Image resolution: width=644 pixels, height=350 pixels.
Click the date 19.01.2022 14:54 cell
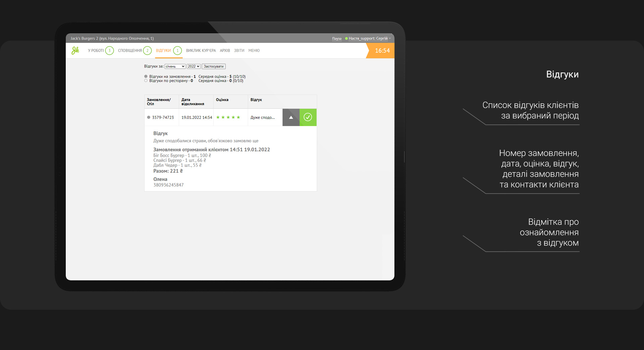pyautogui.click(x=197, y=117)
